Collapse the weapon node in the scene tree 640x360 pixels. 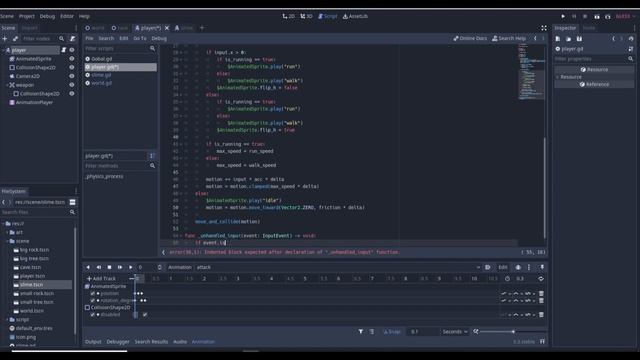click(7, 85)
